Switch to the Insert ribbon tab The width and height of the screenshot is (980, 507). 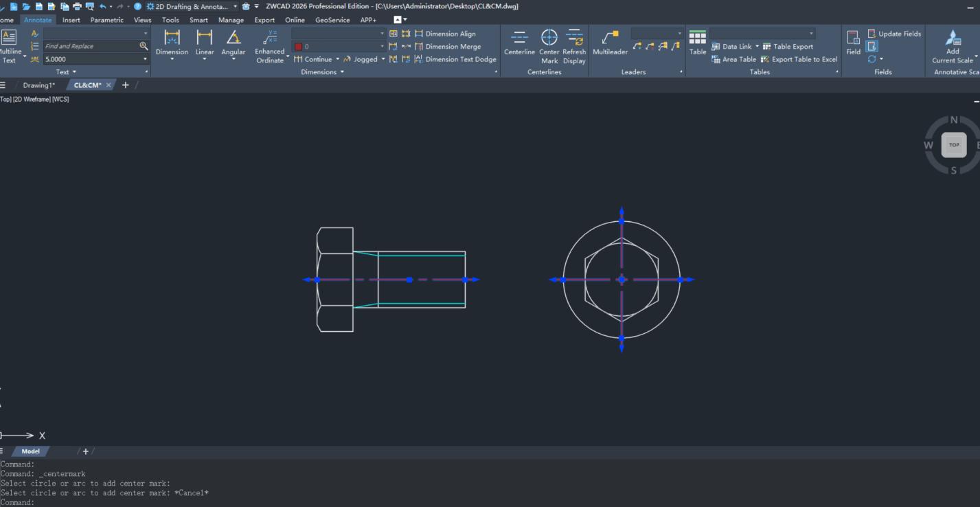(x=71, y=20)
